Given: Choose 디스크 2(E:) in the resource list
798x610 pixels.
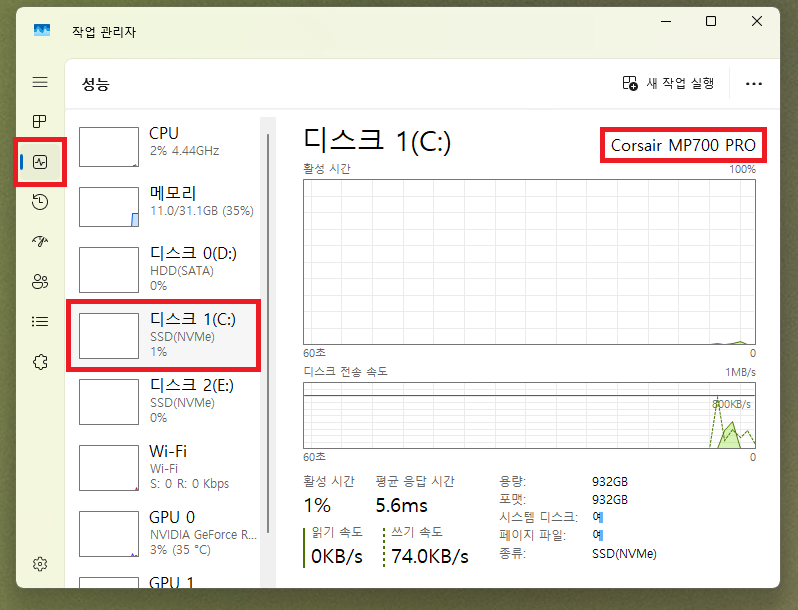Looking at the screenshot, I should tap(165, 398).
